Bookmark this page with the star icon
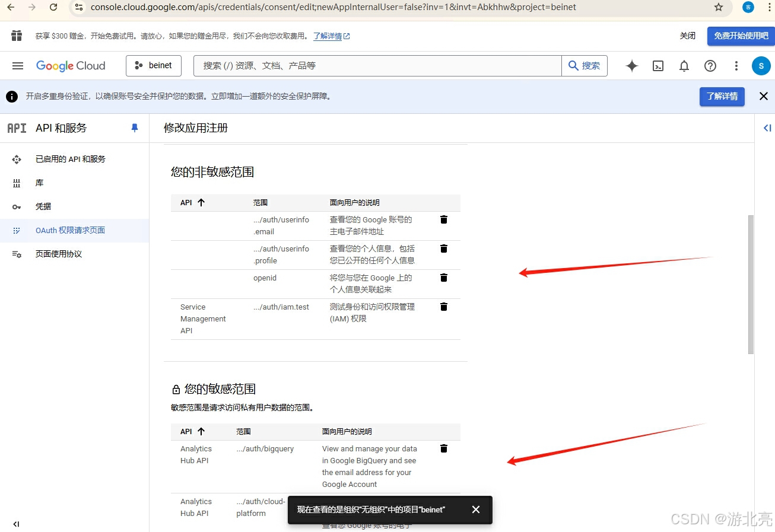 pyautogui.click(x=719, y=7)
